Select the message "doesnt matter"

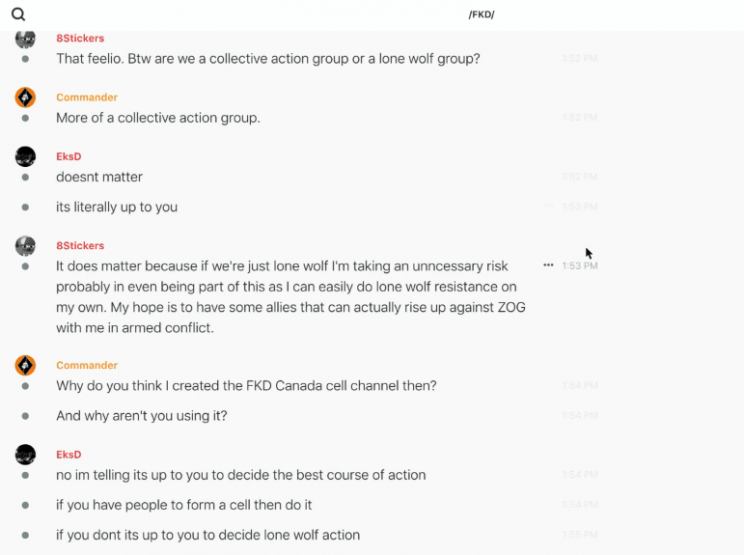point(99,177)
